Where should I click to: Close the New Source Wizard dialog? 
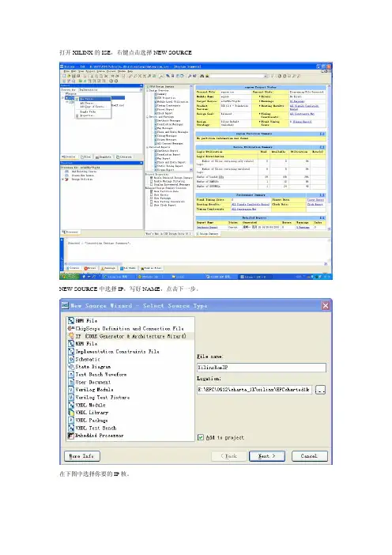coord(326,306)
